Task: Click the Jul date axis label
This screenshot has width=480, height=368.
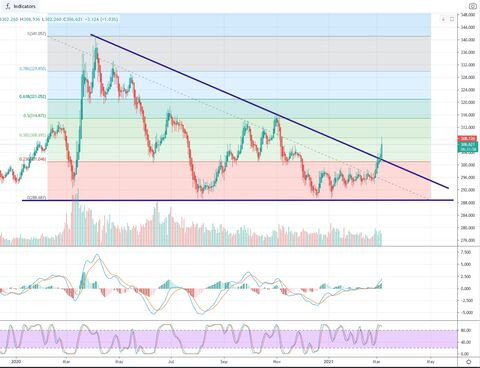Action: 171,361
